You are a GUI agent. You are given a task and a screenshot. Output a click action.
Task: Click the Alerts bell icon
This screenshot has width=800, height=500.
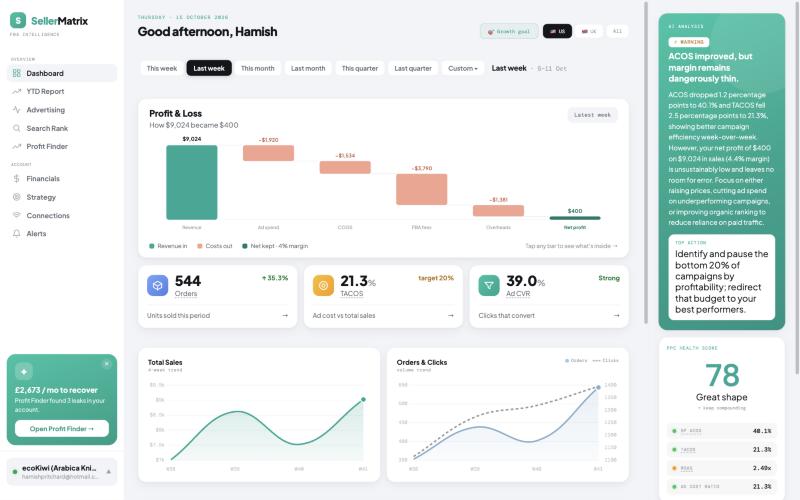pyautogui.click(x=16, y=233)
